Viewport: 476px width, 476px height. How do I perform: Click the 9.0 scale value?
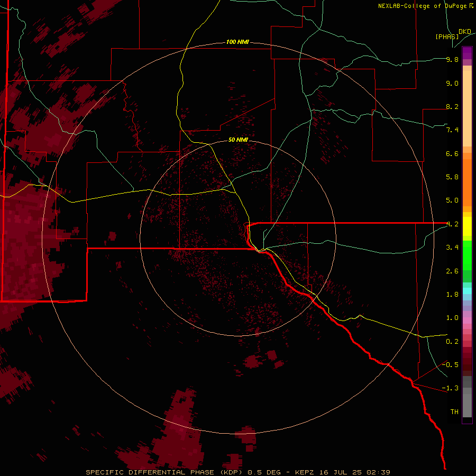452,83
